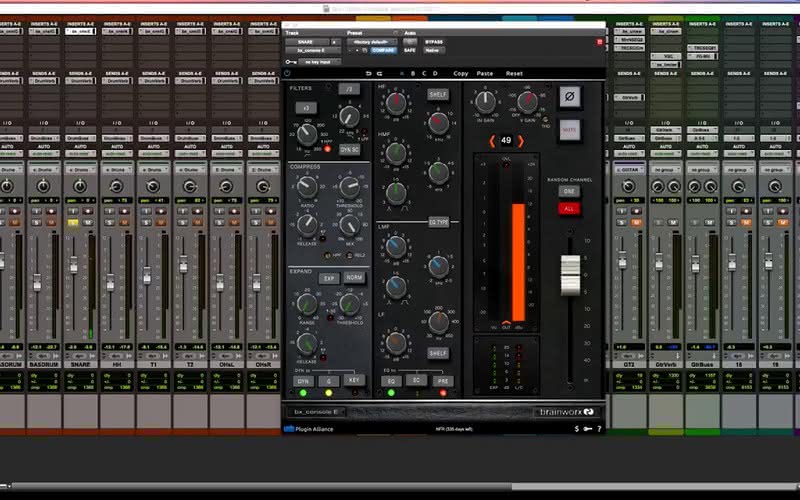This screenshot has width=800, height=500.
Task: Click the plugin undo arrow
Action: 368,73
